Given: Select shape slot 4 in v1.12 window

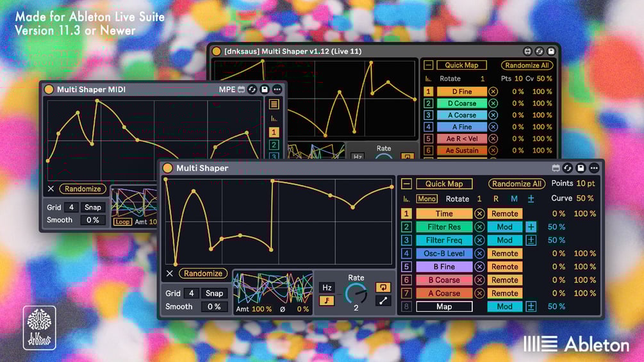Looking at the screenshot, I should point(429,127).
